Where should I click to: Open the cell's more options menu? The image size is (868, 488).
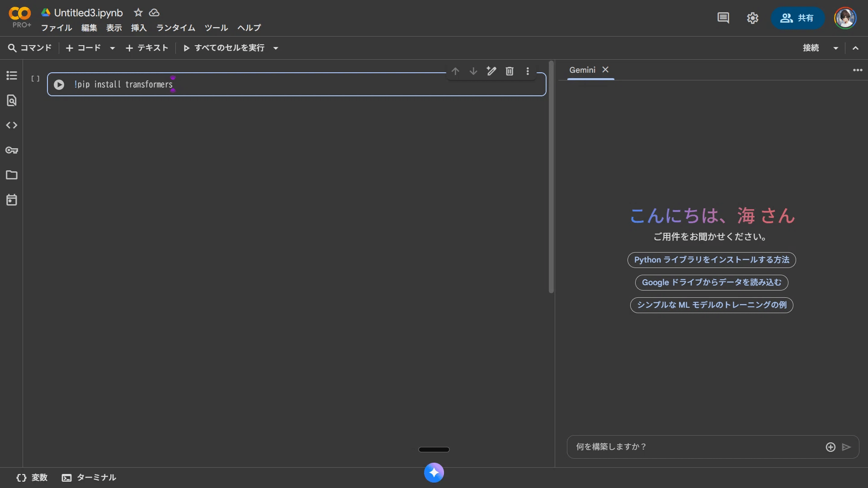point(528,71)
